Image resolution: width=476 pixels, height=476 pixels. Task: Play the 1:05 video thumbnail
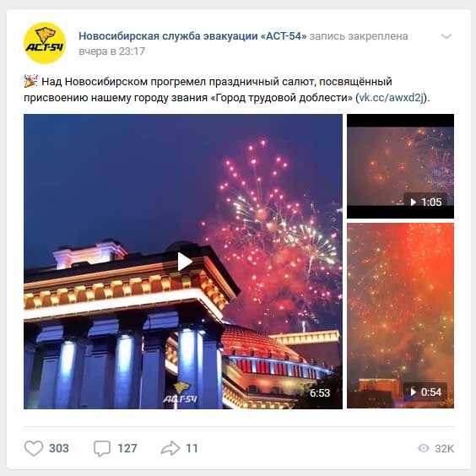click(400, 166)
